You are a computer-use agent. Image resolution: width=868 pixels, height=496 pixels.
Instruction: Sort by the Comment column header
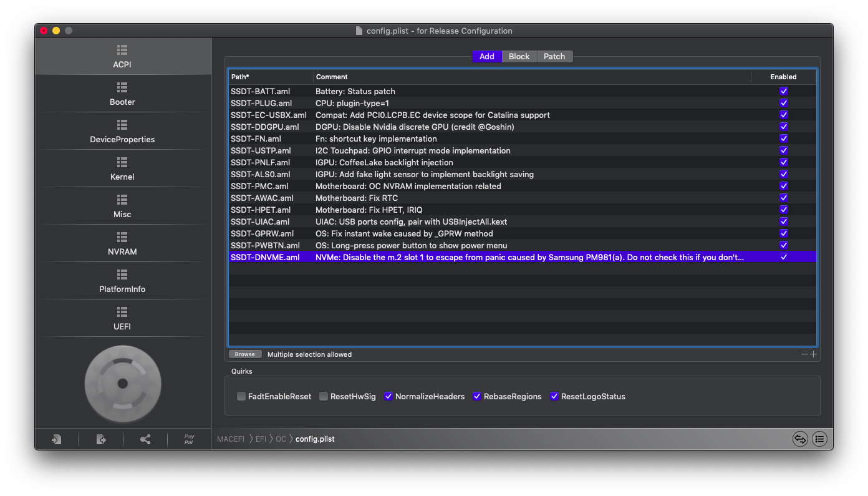click(x=530, y=77)
